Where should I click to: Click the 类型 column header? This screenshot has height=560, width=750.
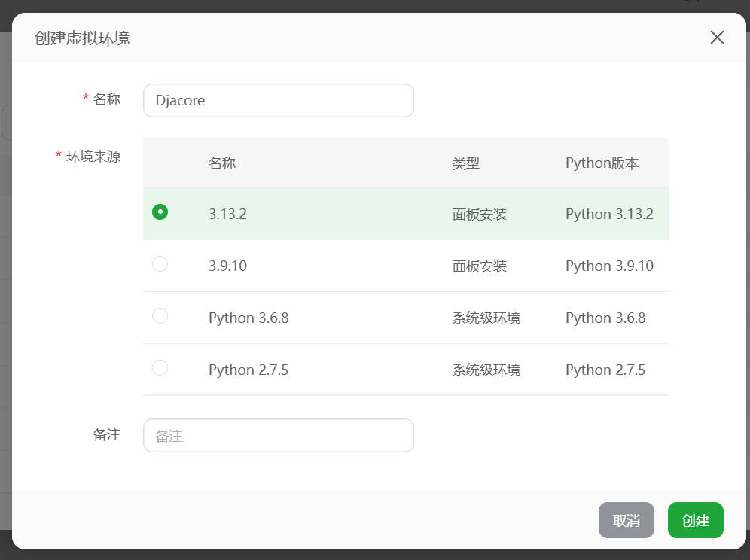466,163
